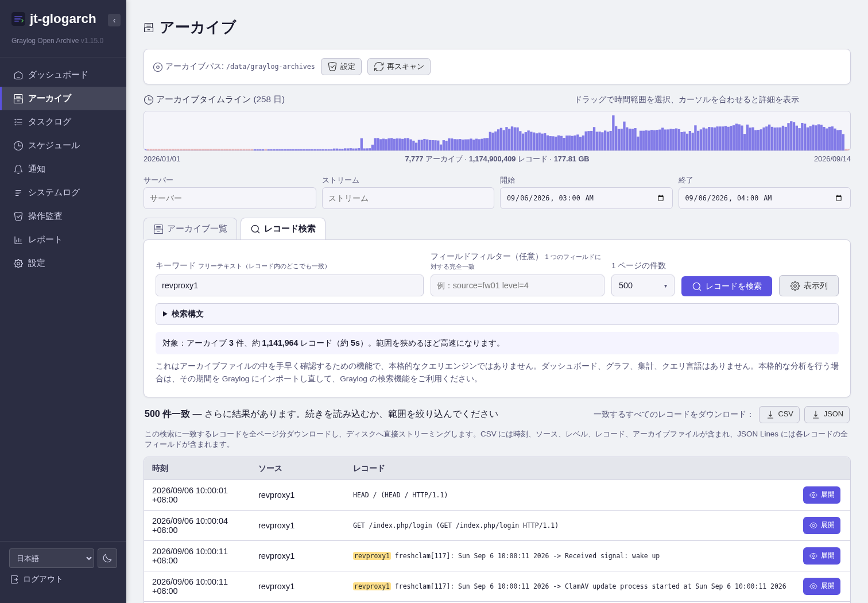Click highlighted revproxy1 in wake up record
868x603 pixels.
click(x=372, y=556)
